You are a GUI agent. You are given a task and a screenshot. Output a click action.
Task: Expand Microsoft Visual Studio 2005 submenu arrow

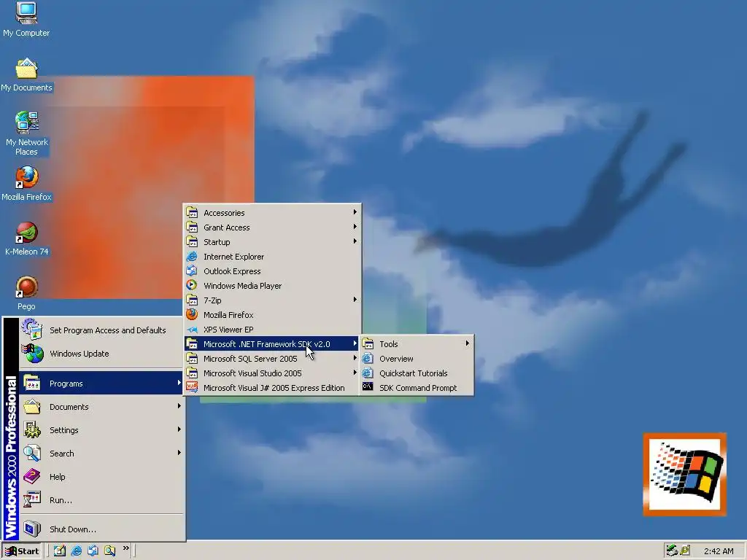[355, 373]
